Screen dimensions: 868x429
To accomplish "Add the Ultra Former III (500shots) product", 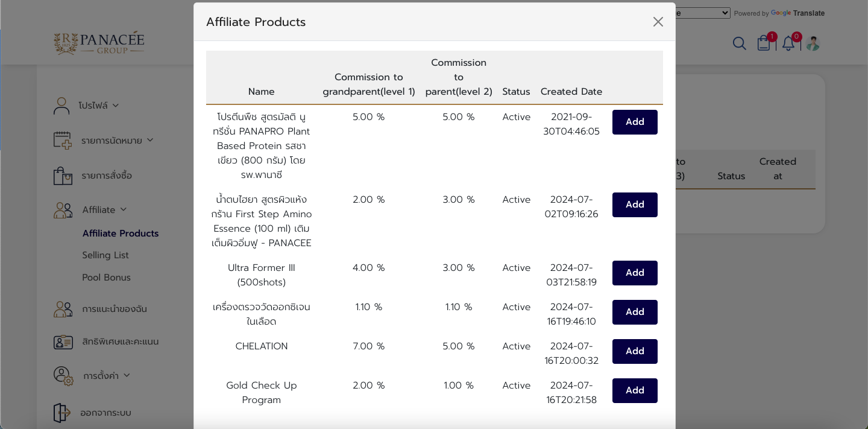I will click(x=635, y=273).
